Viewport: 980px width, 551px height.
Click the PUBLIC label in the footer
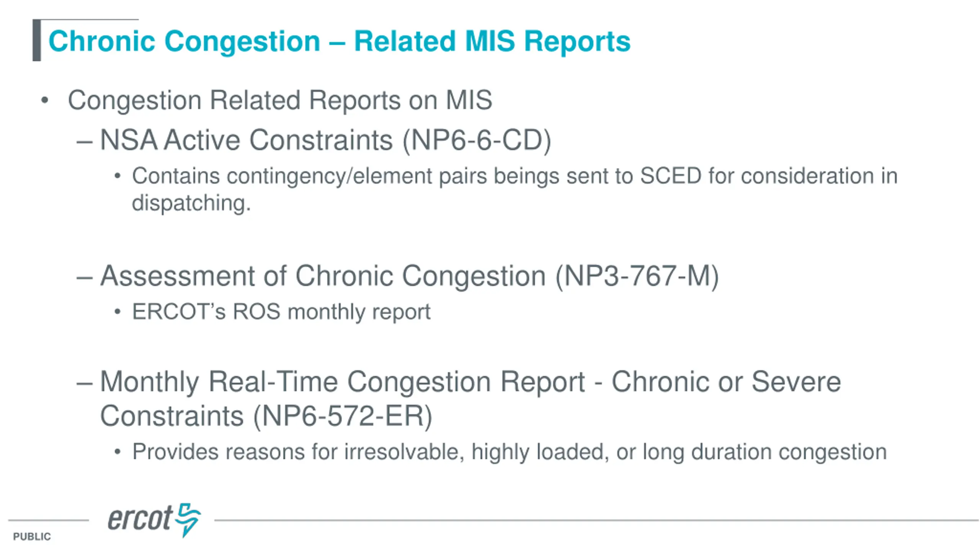point(32,536)
